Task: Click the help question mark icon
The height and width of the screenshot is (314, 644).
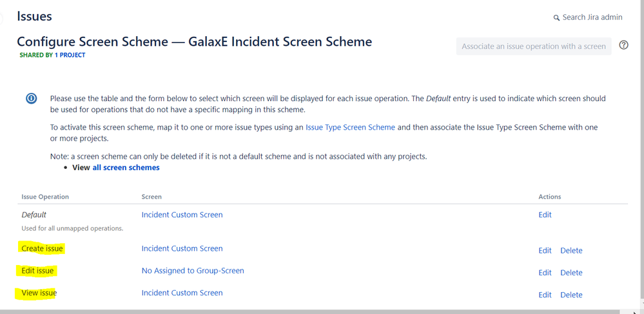Action: 623,45
